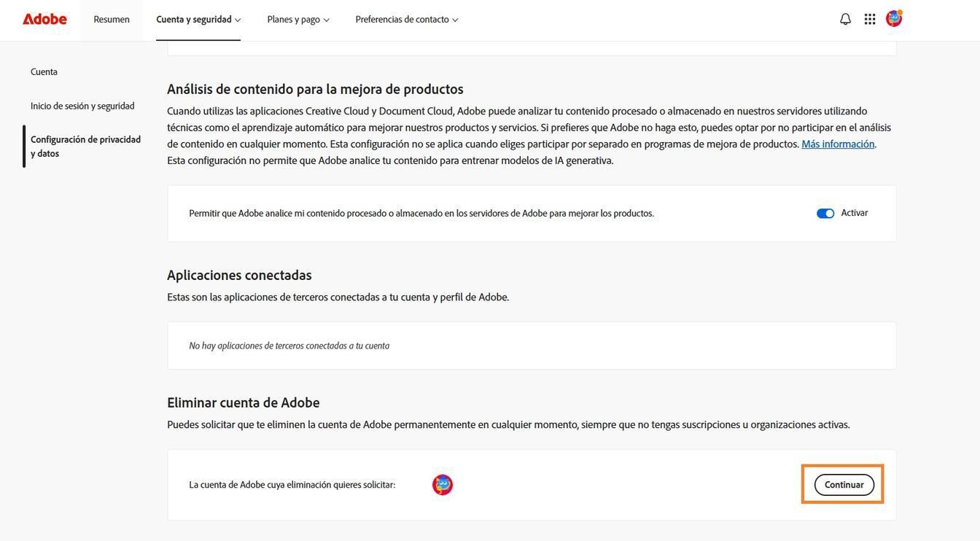Click the Aplicaciones conectadas heading

[239, 275]
